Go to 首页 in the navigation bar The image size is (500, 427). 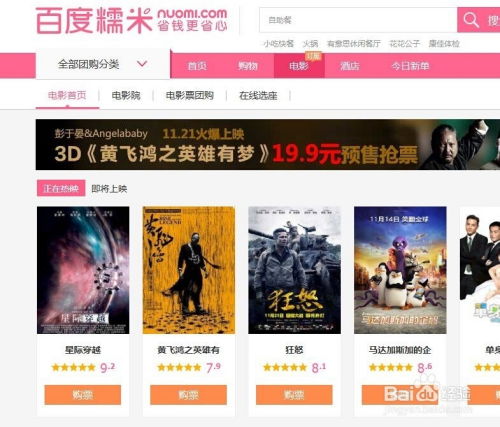coord(197,66)
